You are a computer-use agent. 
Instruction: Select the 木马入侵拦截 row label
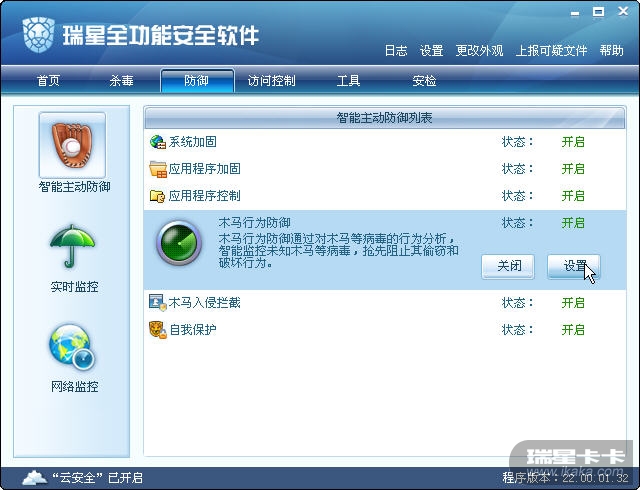204,303
